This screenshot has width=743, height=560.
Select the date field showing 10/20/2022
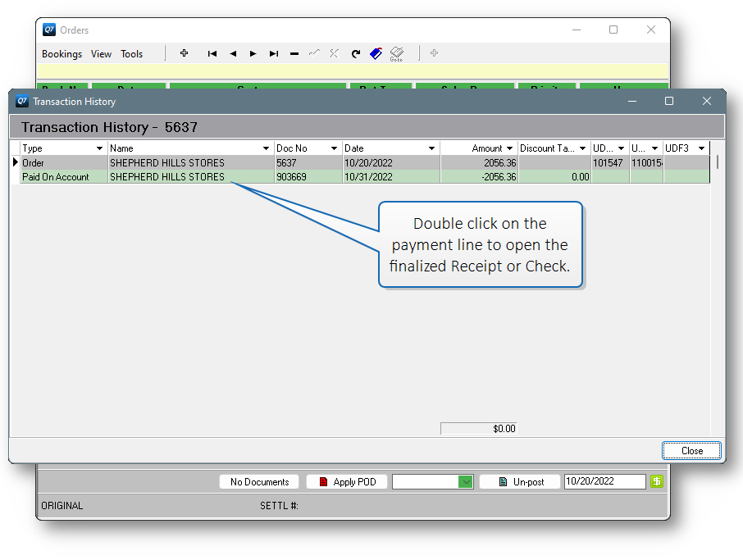(604, 481)
